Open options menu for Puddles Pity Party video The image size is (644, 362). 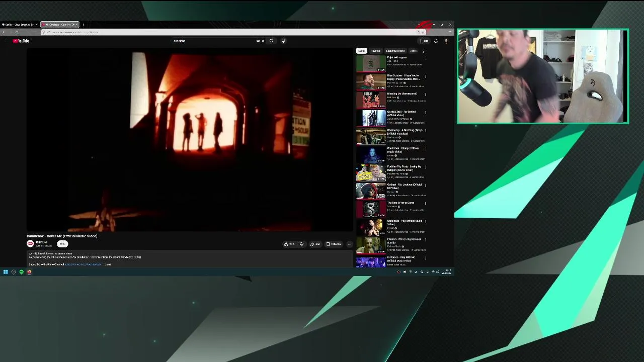426,167
